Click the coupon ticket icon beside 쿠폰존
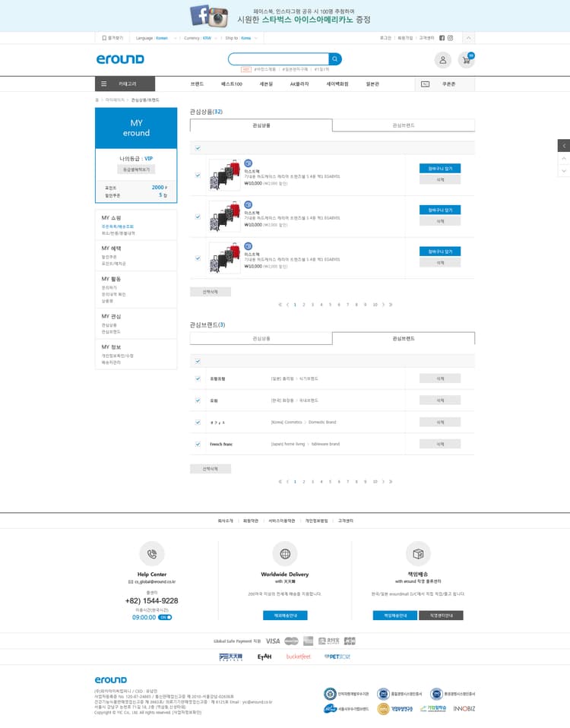The image size is (570, 728). (425, 84)
